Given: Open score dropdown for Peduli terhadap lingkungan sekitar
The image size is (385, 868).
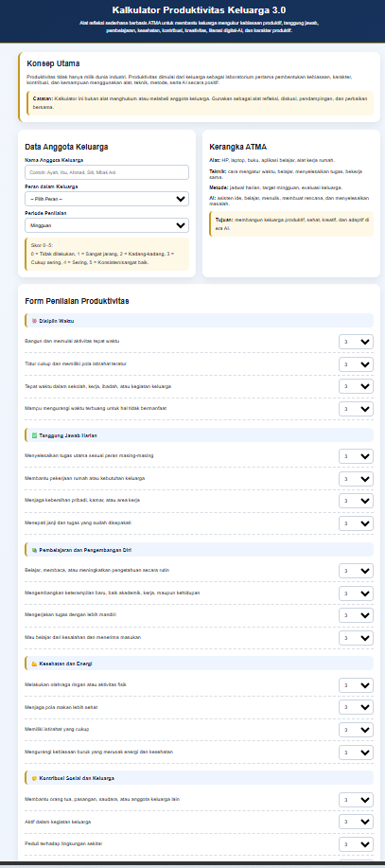Looking at the screenshot, I should (356, 844).
